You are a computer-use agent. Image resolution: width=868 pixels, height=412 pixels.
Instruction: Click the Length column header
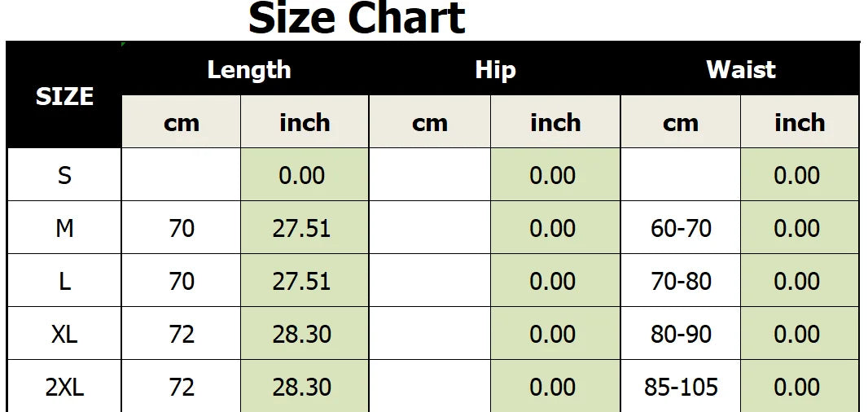pyautogui.click(x=248, y=70)
